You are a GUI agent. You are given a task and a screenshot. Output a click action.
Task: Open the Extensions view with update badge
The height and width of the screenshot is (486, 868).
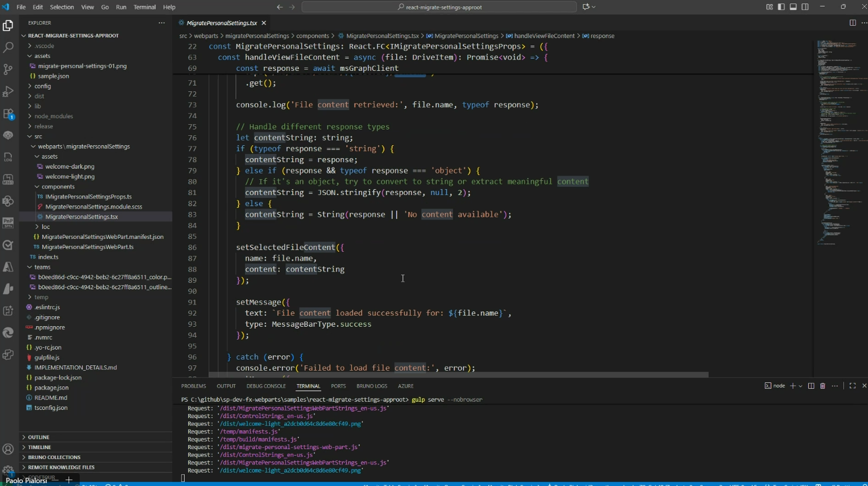tap(8, 114)
